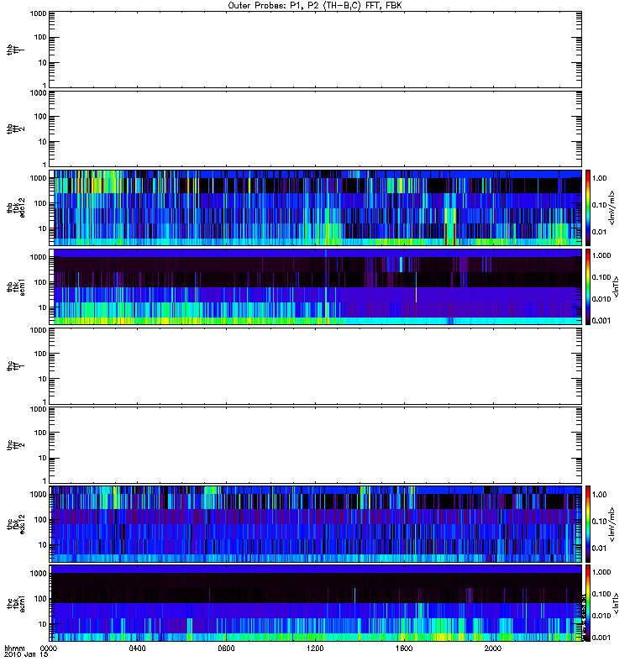This screenshot has width=630, height=672.
Task: Click the 10 y-axis tick of thc fbk edc12 panel
Action: click(x=43, y=544)
